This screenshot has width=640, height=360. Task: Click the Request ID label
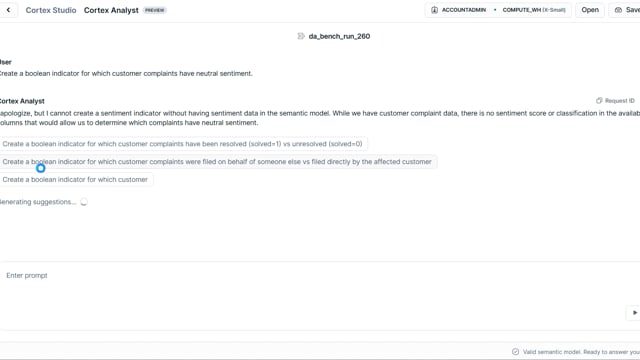pyautogui.click(x=620, y=100)
